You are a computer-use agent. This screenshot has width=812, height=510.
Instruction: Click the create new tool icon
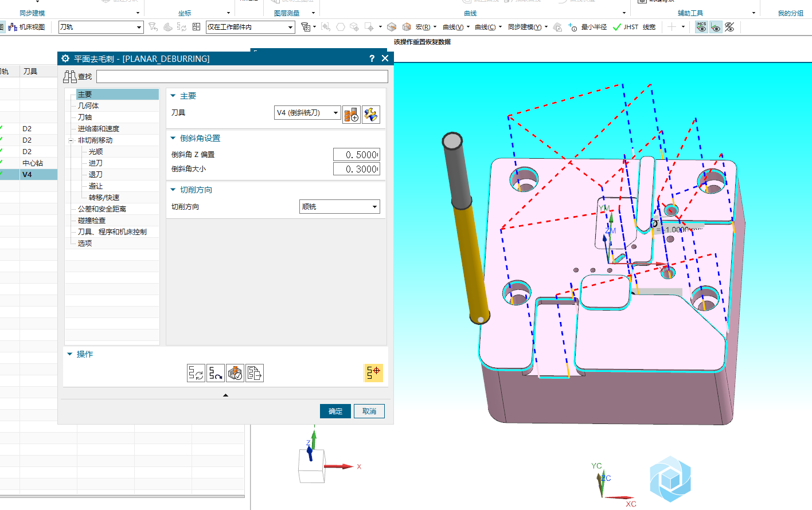click(x=352, y=115)
